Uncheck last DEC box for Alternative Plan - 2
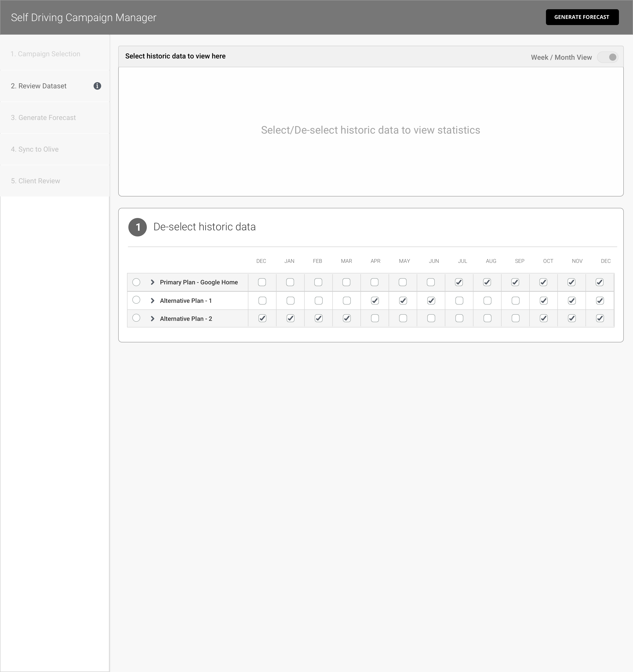Screen dimensions: 633x672 coord(600,318)
